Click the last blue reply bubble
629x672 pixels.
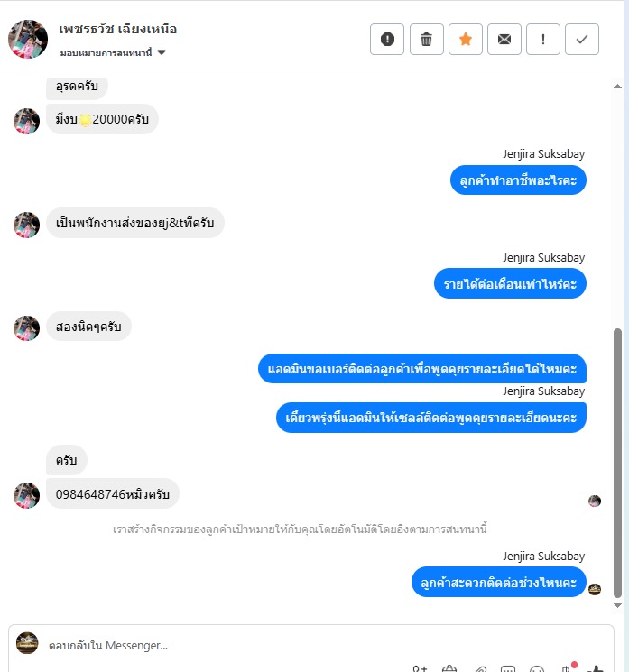[499, 582]
